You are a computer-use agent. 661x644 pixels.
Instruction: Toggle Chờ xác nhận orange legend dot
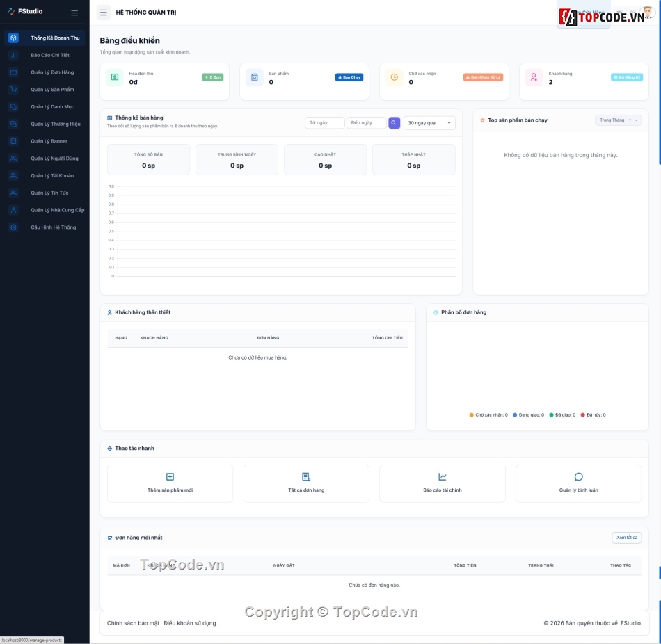point(471,415)
